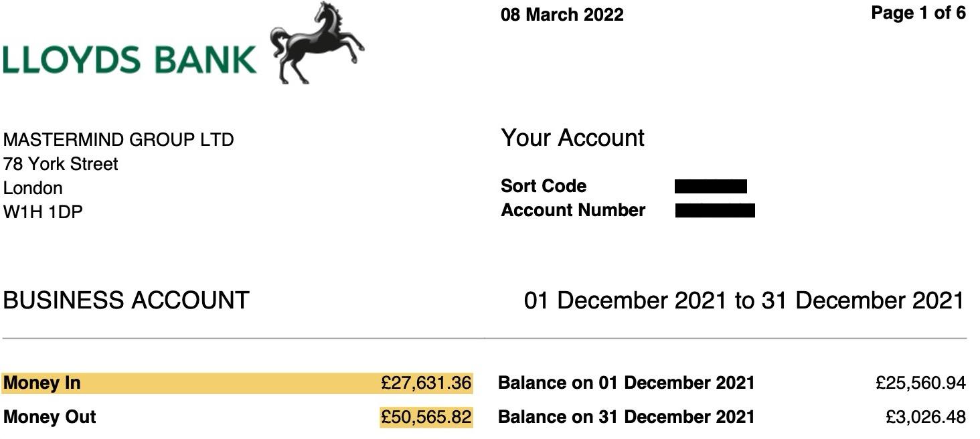Select the Money In amount £27,631.36
This screenshot has height=439, width=980.
426,383
